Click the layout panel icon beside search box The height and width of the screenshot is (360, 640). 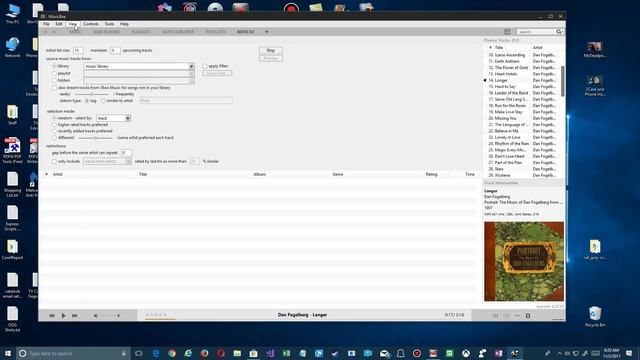(x=507, y=31)
